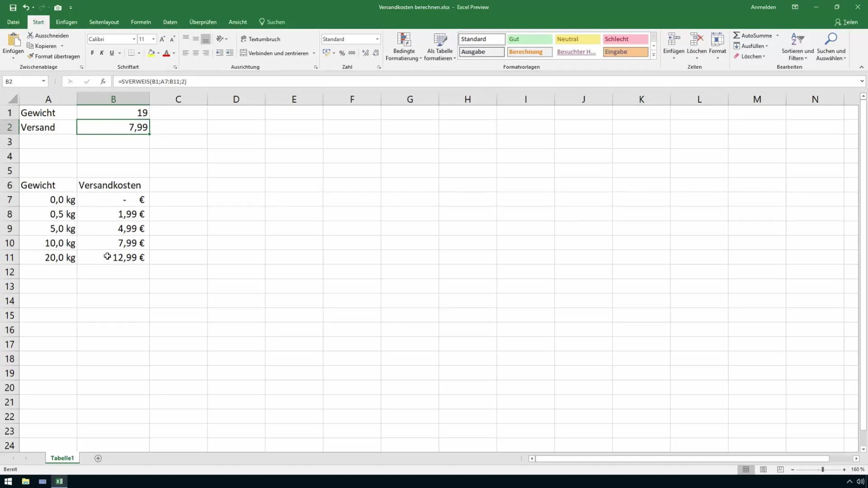Click the camera screenshot icon in title bar
The width and height of the screenshot is (868, 488).
click(x=58, y=7)
